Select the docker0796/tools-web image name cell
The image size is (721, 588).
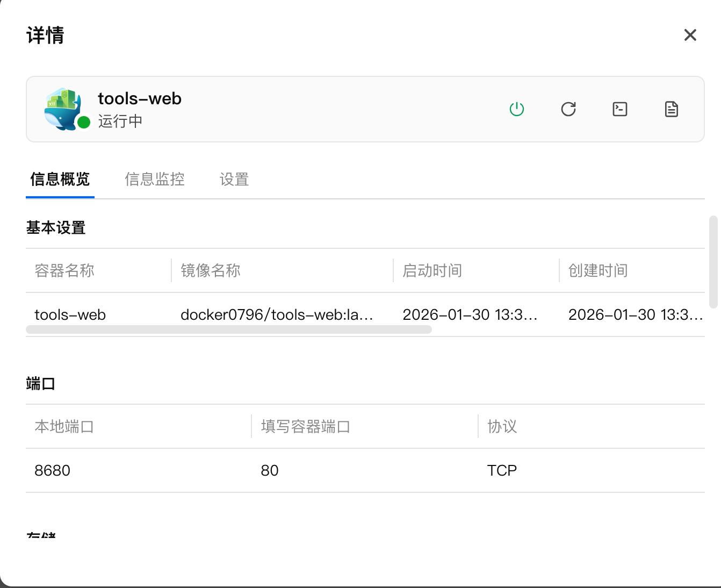coord(276,314)
